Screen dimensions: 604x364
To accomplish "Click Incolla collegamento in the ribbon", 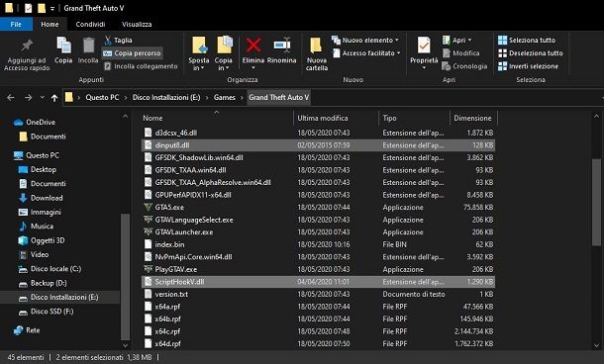I will (141, 66).
